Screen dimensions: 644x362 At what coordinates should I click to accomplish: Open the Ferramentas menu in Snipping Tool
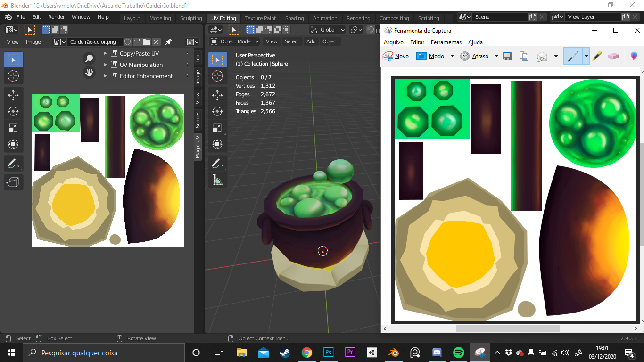tap(446, 42)
